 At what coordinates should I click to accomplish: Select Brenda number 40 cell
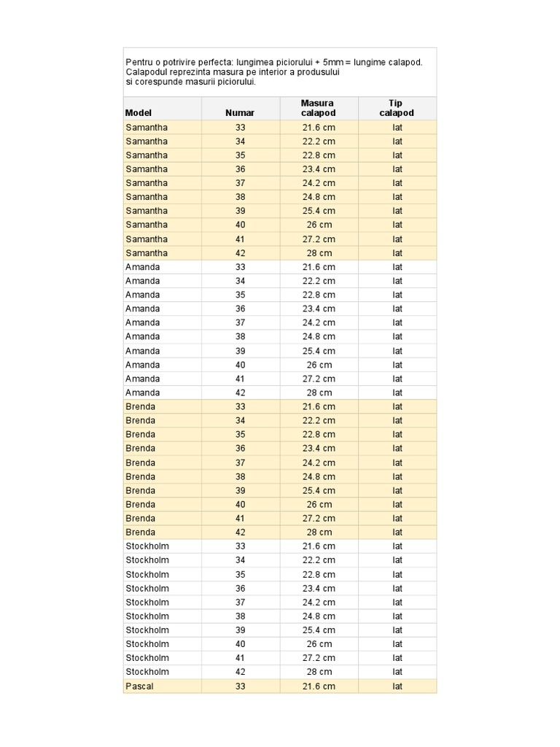(x=241, y=504)
